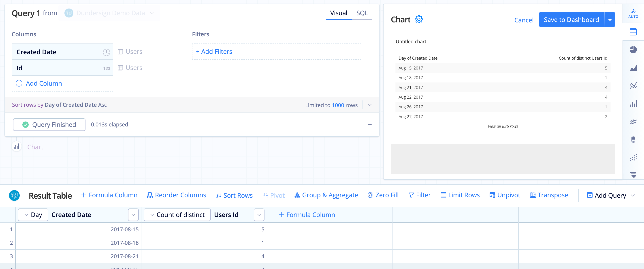
Task: Click the plus icon beside Add Column
Action: tap(19, 83)
